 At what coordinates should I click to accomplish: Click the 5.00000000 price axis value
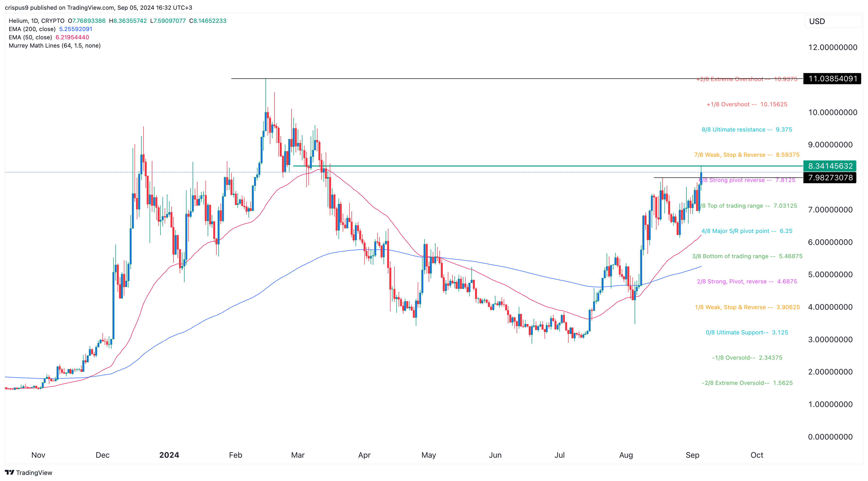(830, 274)
